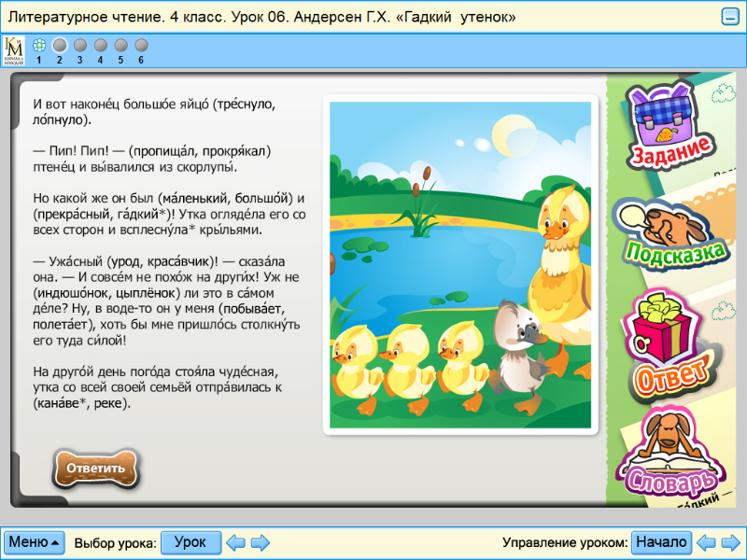Viewport: 747px width, 560px height.
Task: Click the Кирилл и Мефодий logo
Action: tap(16, 49)
